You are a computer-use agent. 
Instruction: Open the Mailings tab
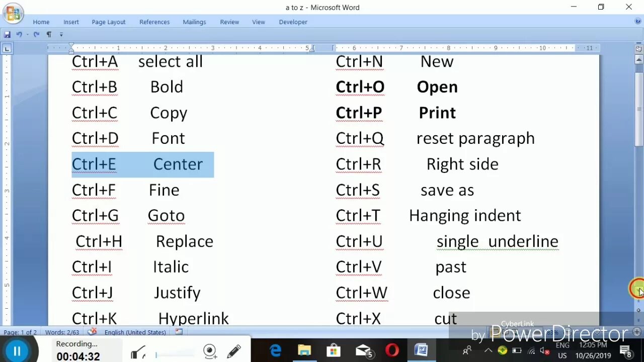pos(194,22)
